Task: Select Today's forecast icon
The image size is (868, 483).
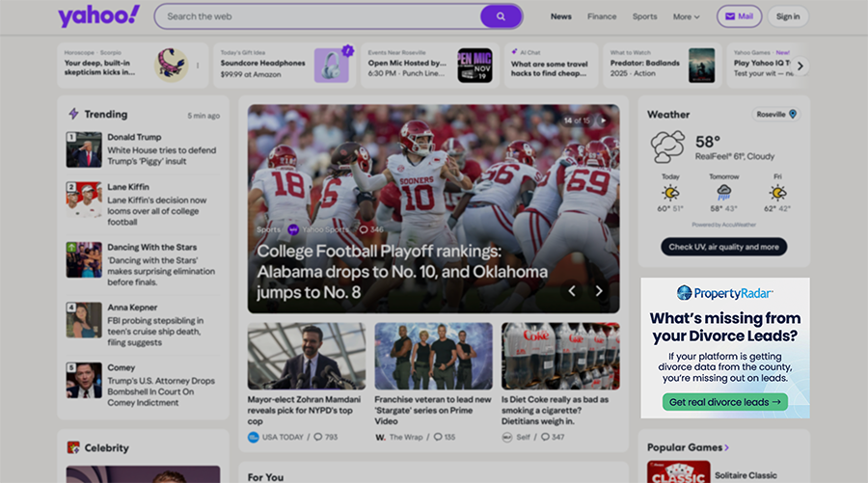Action: tap(670, 193)
